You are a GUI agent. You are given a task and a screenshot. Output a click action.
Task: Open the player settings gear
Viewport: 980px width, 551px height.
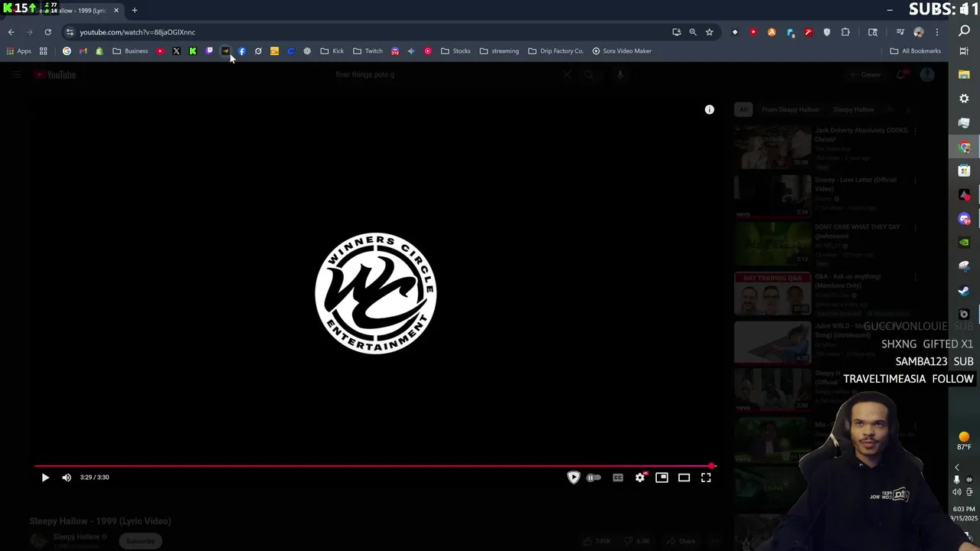pos(640,478)
